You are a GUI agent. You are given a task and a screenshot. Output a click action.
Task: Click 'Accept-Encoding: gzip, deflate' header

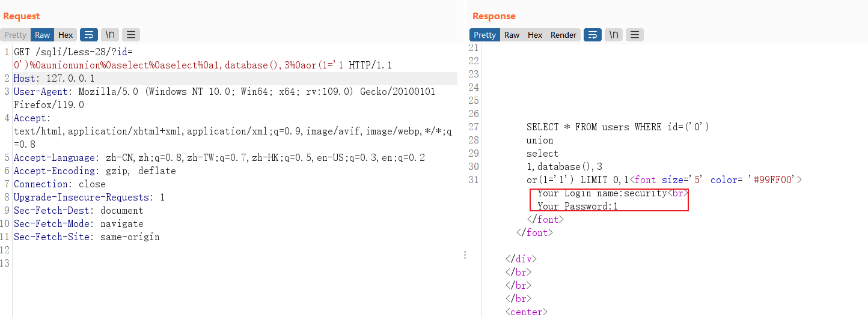coord(95,171)
